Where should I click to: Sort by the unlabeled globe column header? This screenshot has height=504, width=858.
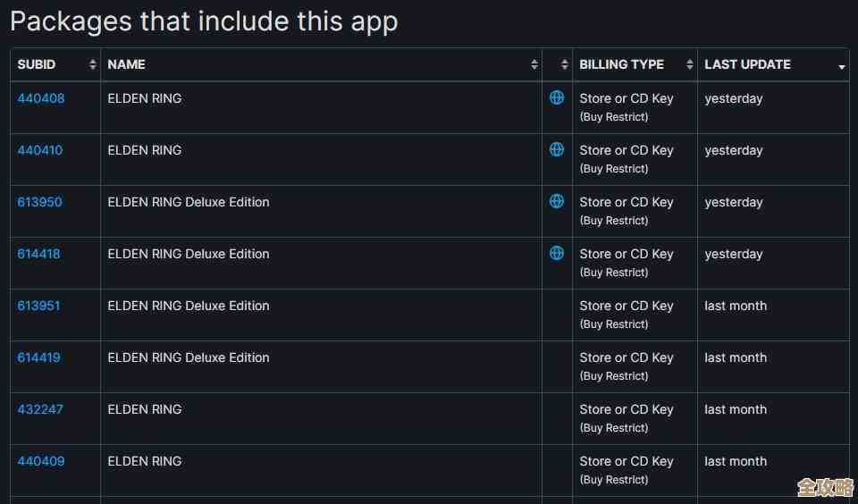coord(558,64)
